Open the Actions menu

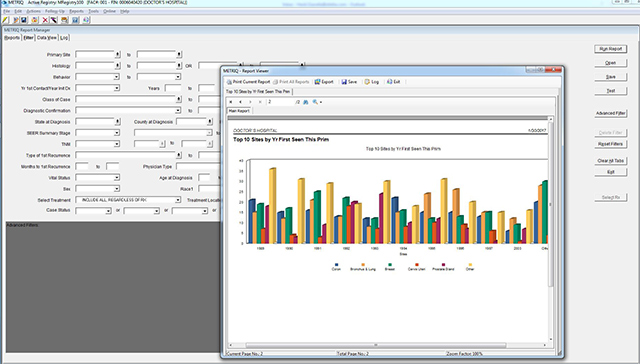33,11
